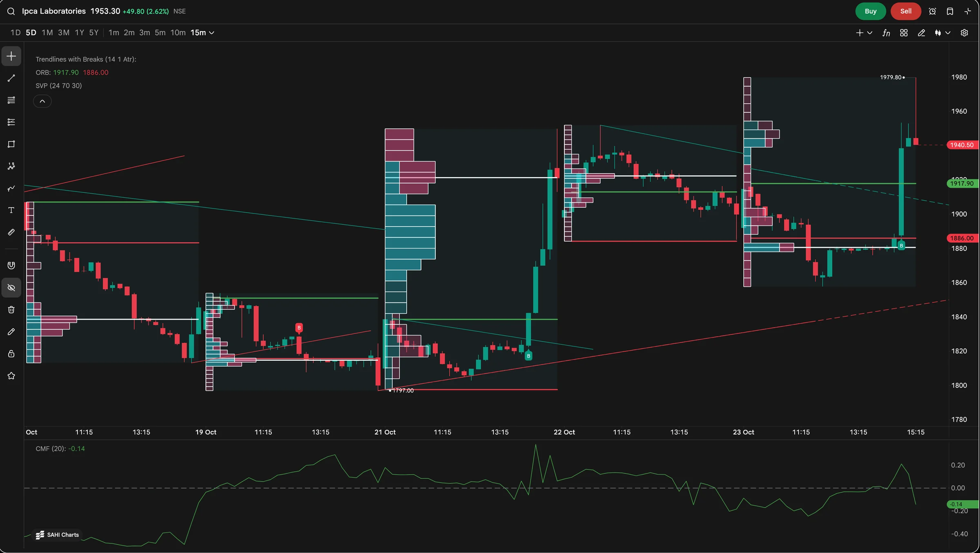Choose the ruler measure tool

point(11,232)
